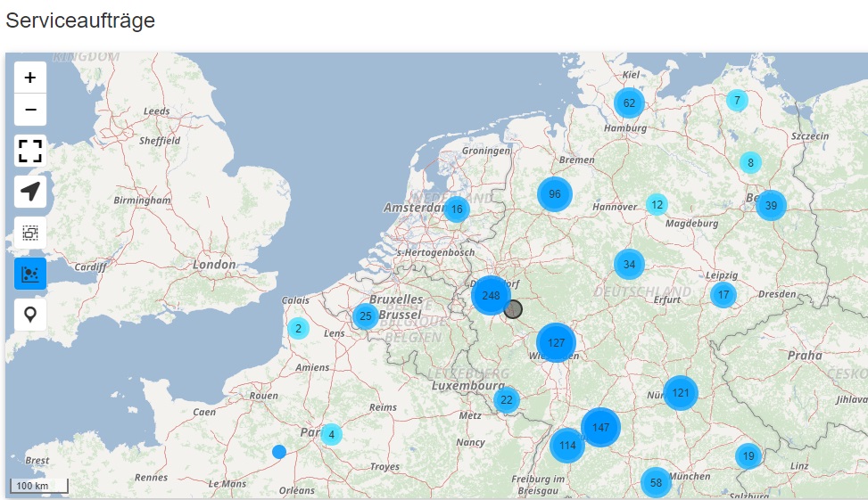Open the 39 cluster near Berlin
Screen dimensions: 868x500
(x=771, y=206)
